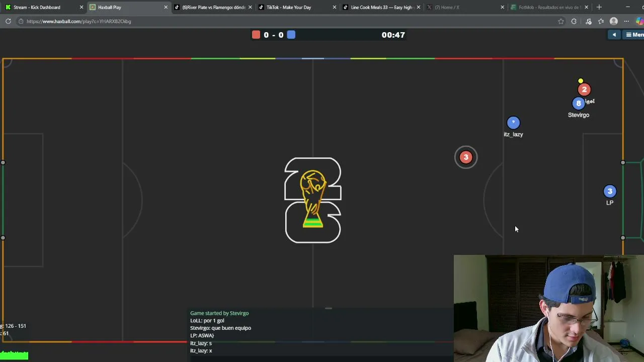This screenshot has height=362, width=644.
Task: Close the River Plate vs Flamengo tab
Action: click(250, 7)
